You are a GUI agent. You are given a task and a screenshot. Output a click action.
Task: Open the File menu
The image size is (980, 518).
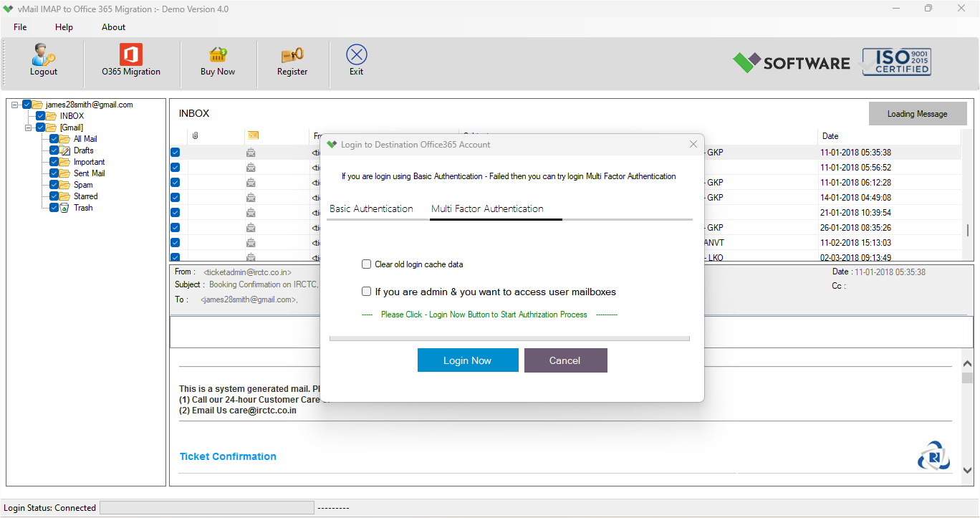coord(20,27)
